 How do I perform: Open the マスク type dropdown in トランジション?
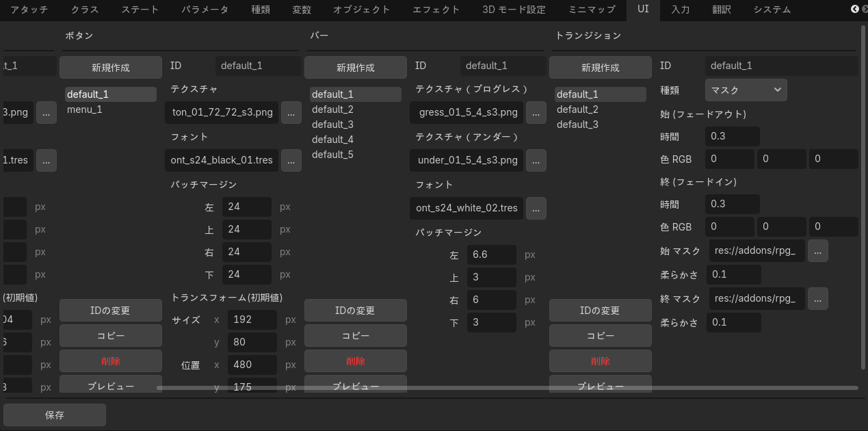pos(746,90)
